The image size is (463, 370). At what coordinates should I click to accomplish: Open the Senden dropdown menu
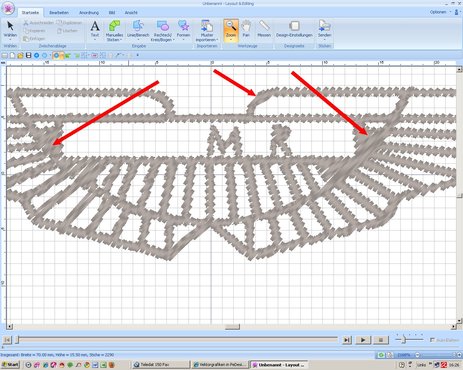pos(324,30)
